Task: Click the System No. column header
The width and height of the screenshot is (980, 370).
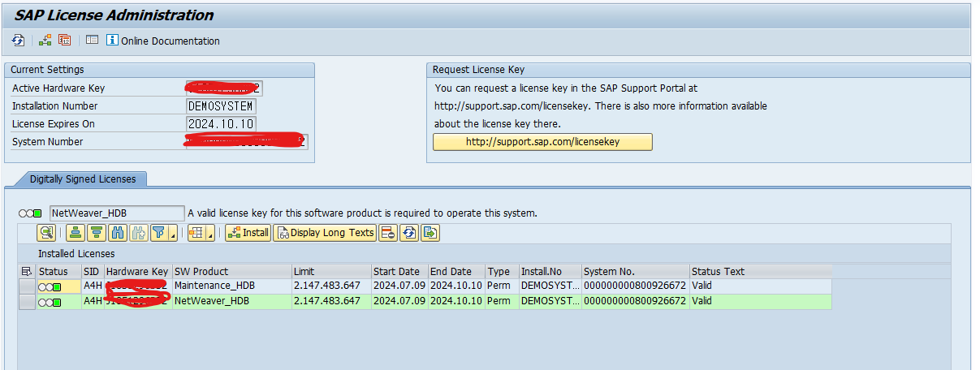Action: click(635, 271)
